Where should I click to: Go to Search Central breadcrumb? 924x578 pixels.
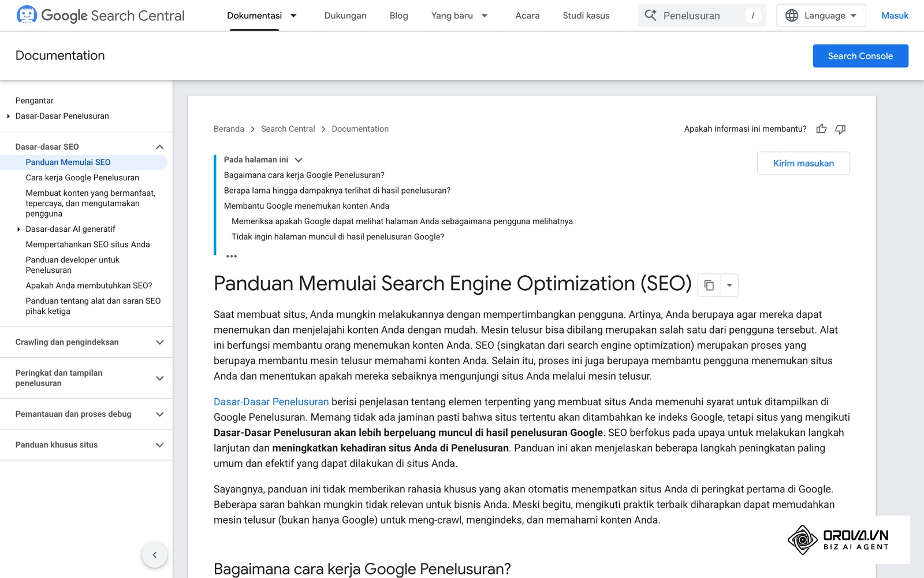pyautogui.click(x=288, y=129)
